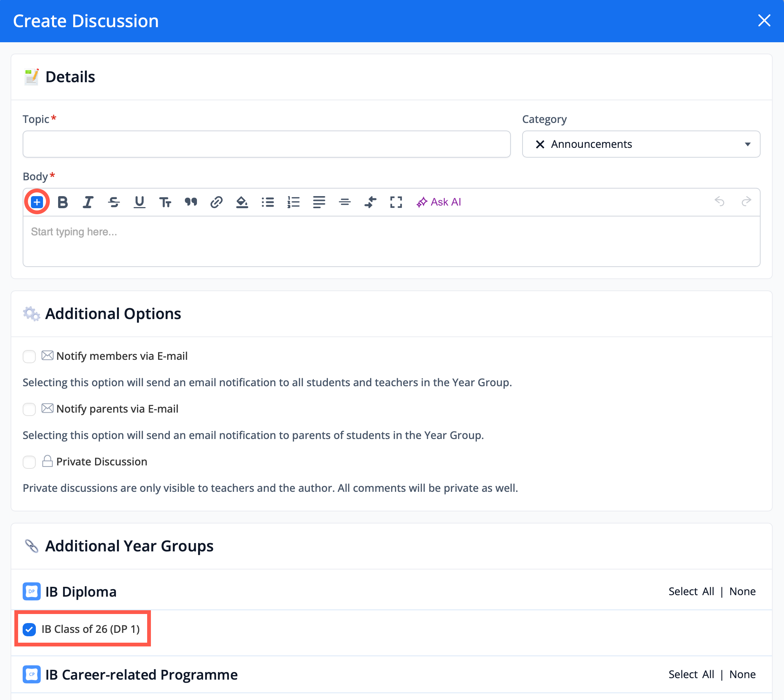Screen dimensions: 784x700
Task: Click Select All for IB Diploma
Action: (x=691, y=591)
